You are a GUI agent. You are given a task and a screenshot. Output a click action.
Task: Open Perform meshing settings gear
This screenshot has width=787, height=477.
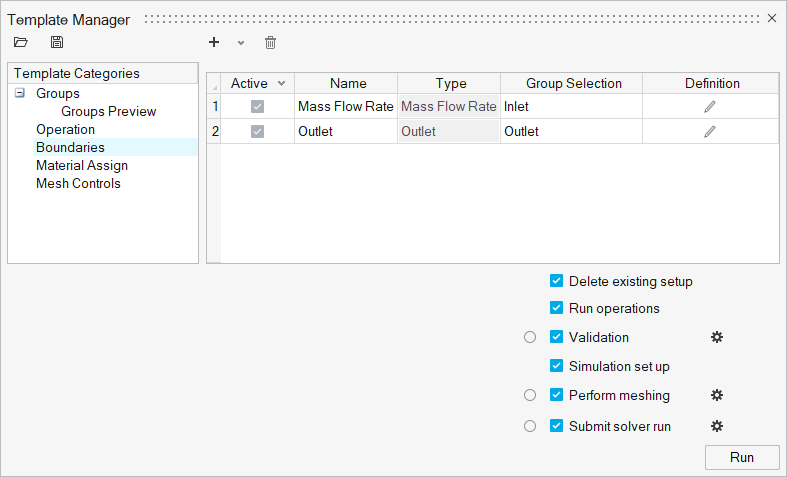coord(716,395)
